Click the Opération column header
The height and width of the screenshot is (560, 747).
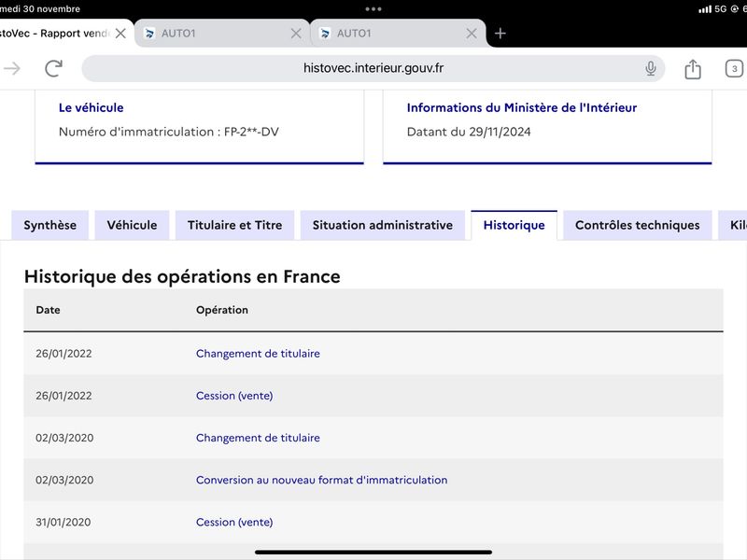222,310
